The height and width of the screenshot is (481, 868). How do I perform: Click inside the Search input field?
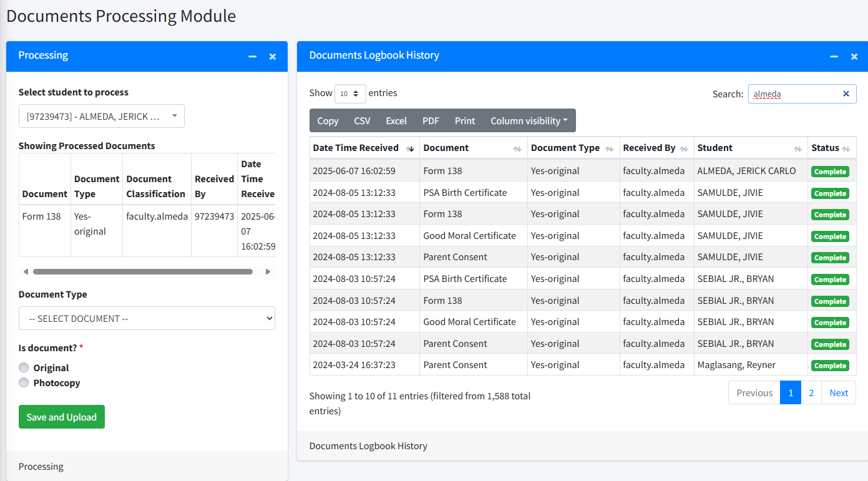coord(792,94)
